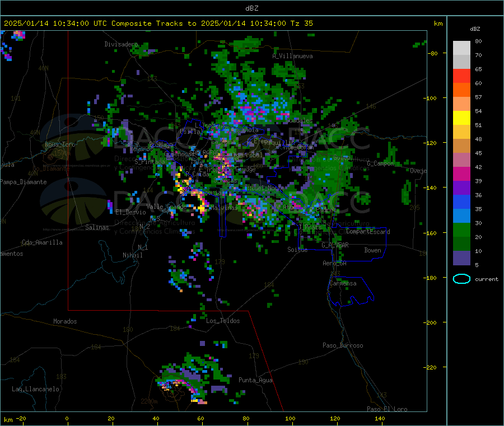Click the 'Salinas' map label
This screenshot has height=426, width=504.
click(x=97, y=227)
